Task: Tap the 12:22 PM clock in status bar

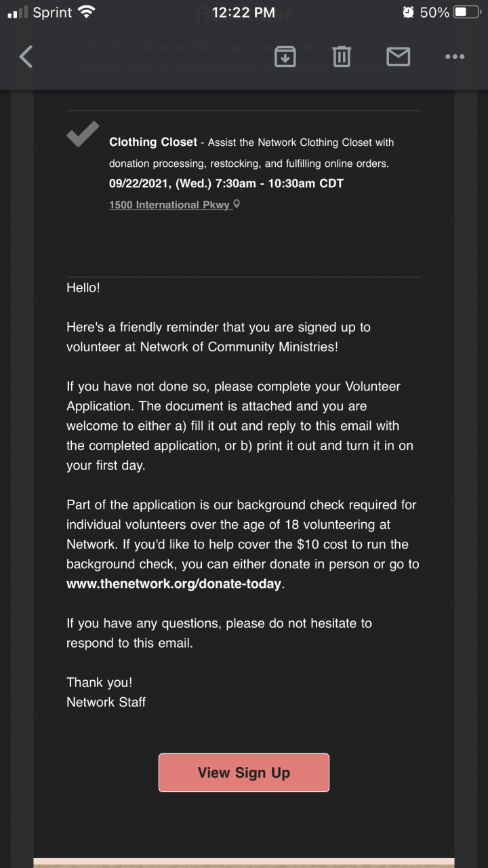Action: tap(243, 12)
